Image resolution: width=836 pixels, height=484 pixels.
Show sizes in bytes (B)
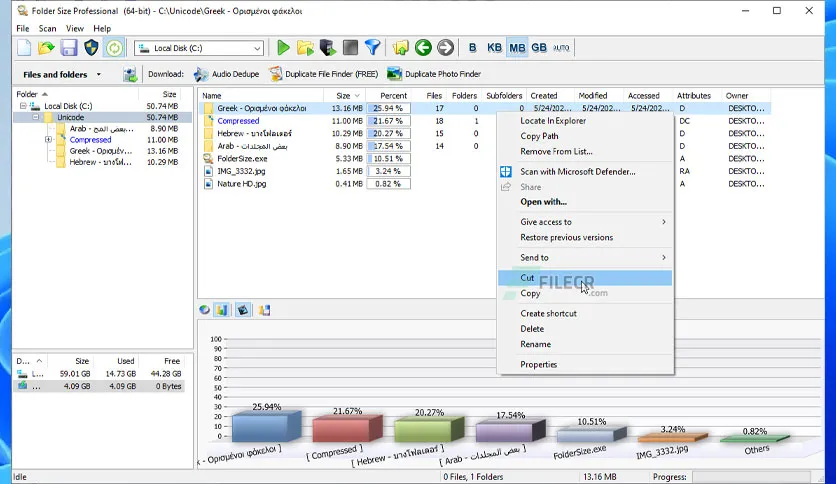pyautogui.click(x=472, y=48)
